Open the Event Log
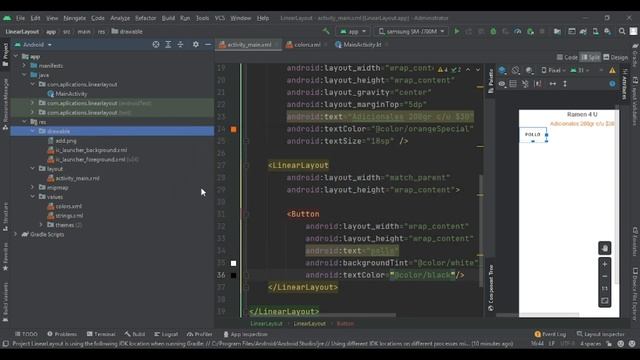 click(550, 334)
